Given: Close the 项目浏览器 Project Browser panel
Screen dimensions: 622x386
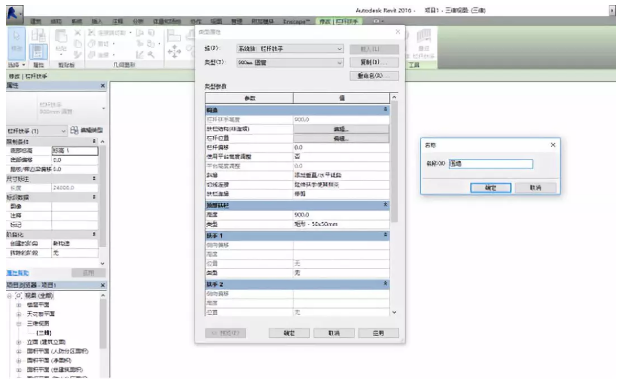Looking at the screenshot, I should pyautogui.click(x=103, y=285).
